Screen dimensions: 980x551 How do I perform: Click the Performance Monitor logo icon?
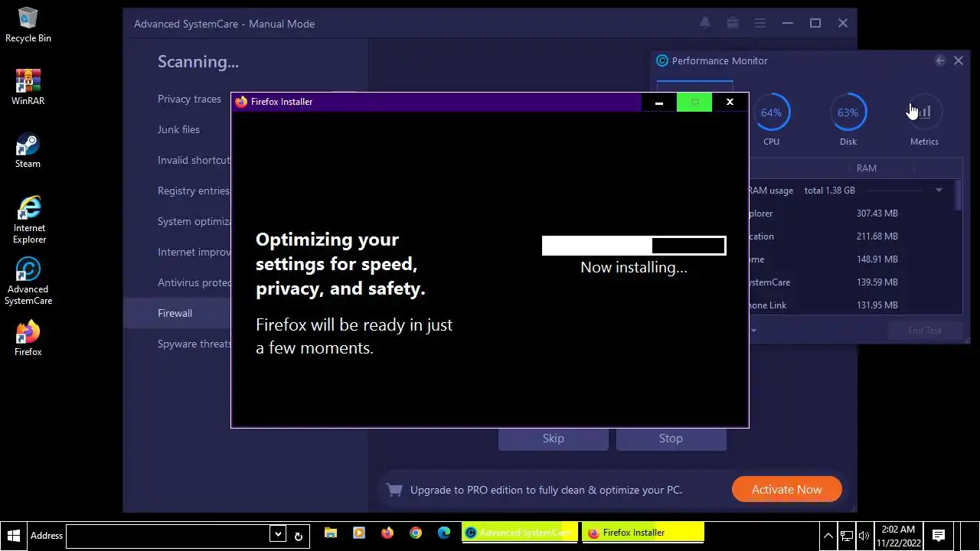[662, 60]
